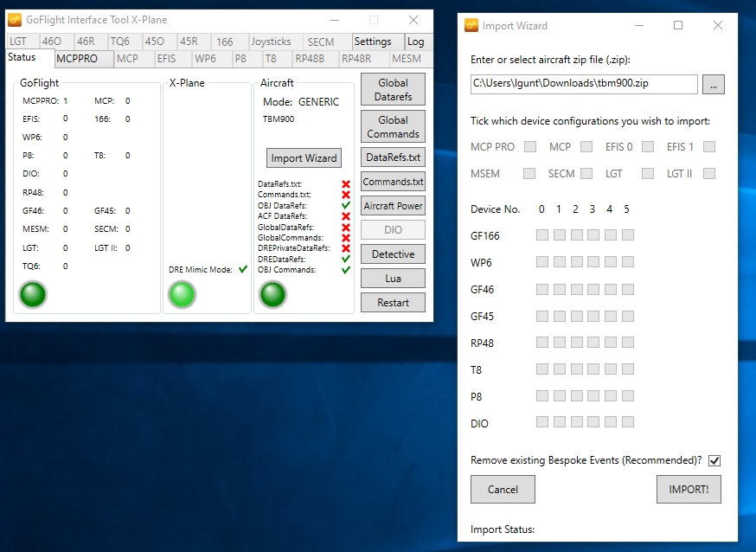Screen dimensions: 756x552
Task: Click the X-Plane connection status light
Action: [x=182, y=295]
